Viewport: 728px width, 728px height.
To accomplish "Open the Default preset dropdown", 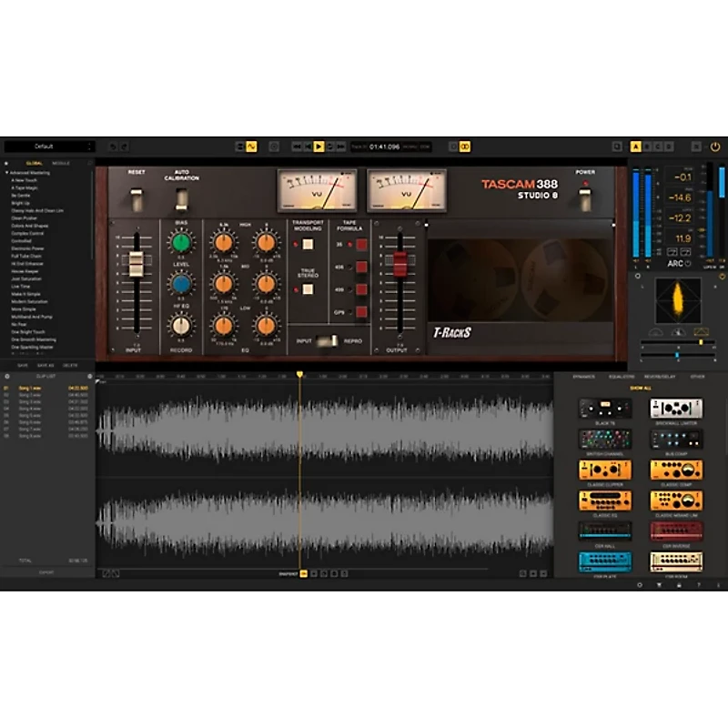I will [x=49, y=146].
